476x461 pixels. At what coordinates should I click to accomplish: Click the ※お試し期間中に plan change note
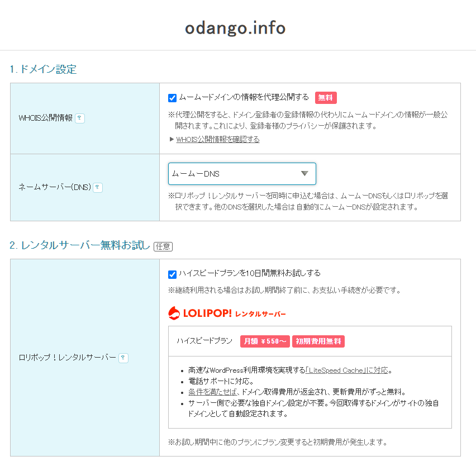(x=278, y=442)
